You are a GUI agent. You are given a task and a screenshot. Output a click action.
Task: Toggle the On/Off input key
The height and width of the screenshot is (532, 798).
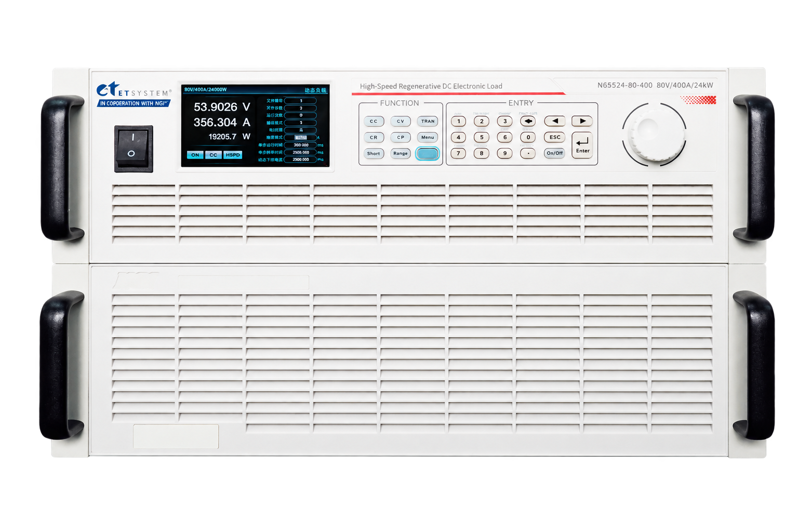click(x=555, y=153)
